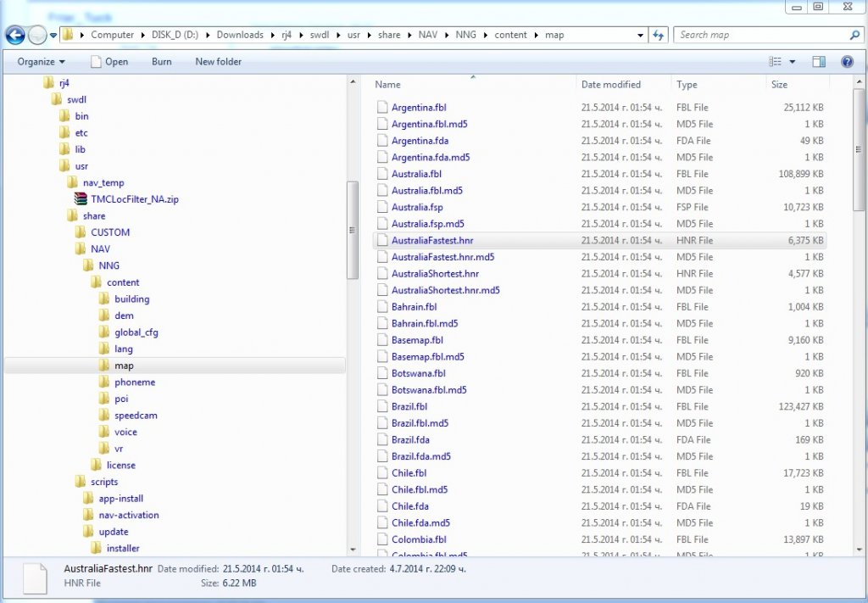
Task: Click the search magnifier icon
Action: coord(854,35)
